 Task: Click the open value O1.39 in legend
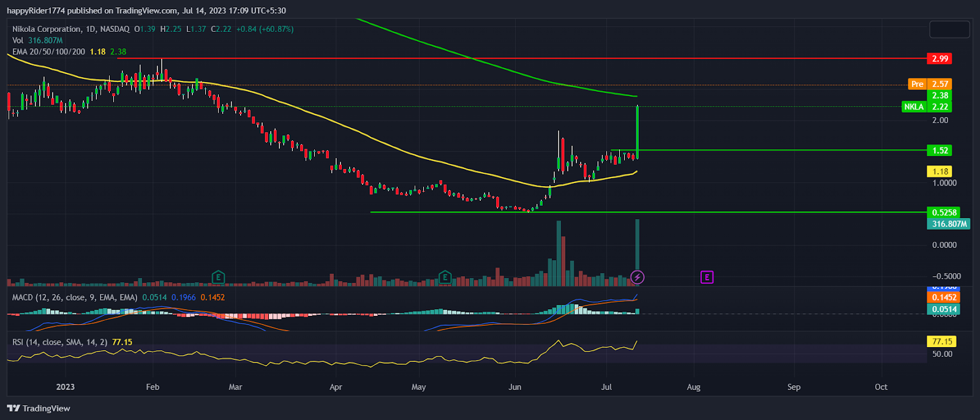(x=145, y=29)
